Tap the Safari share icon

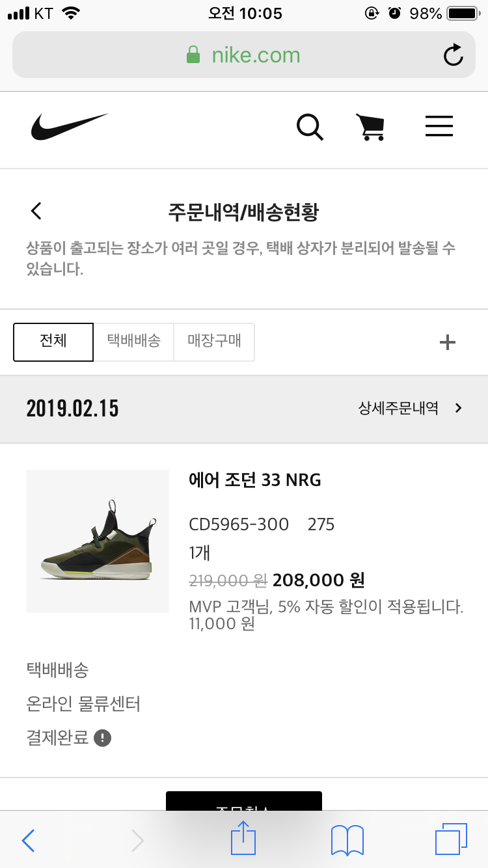(243, 839)
